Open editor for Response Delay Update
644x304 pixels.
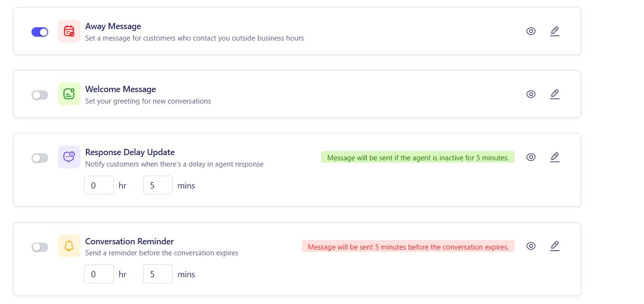point(554,157)
